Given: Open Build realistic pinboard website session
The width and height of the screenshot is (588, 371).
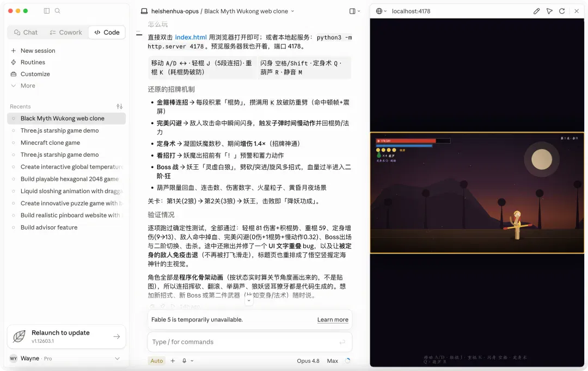Looking at the screenshot, I should click(x=66, y=215).
